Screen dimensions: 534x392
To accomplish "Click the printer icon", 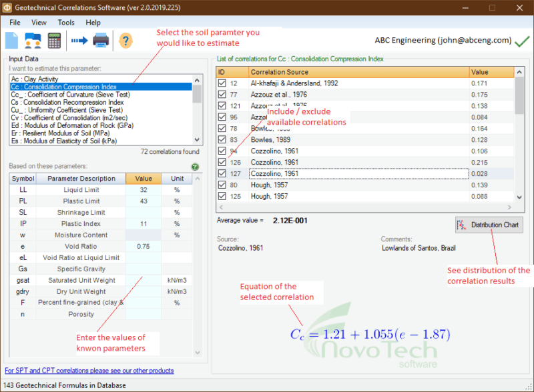I will click(101, 41).
